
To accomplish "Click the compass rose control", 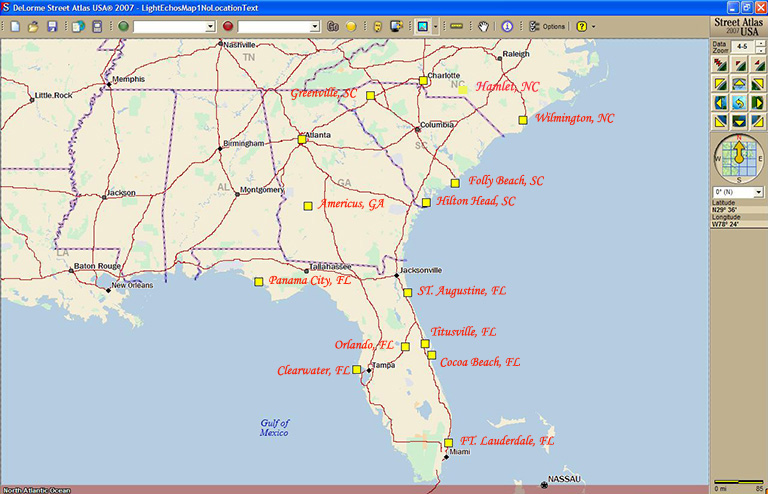I will (738, 155).
